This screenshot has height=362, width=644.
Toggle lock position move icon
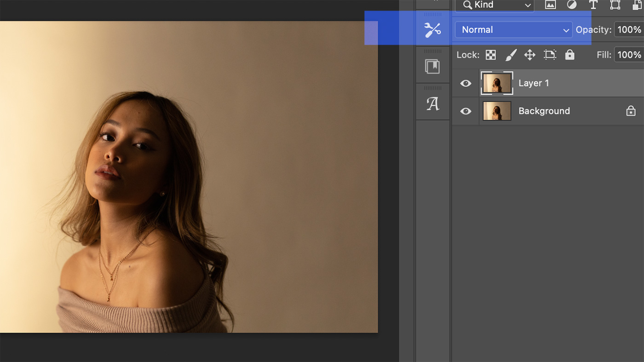(x=530, y=55)
